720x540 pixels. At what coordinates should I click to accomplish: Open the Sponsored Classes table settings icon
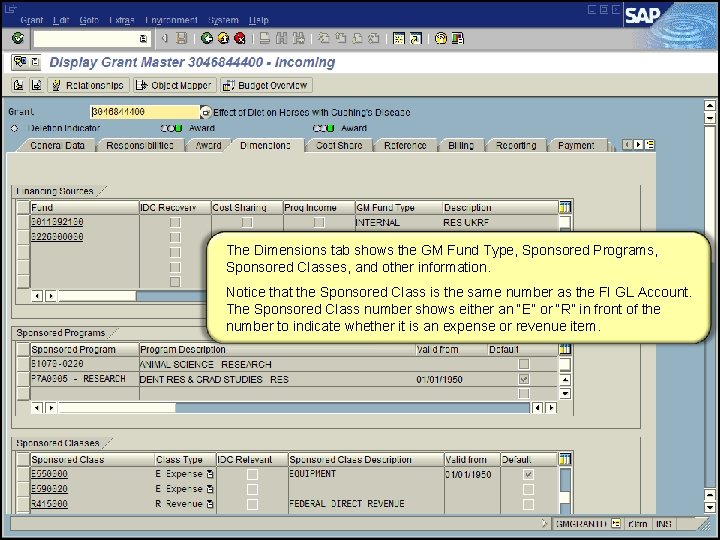(565, 459)
